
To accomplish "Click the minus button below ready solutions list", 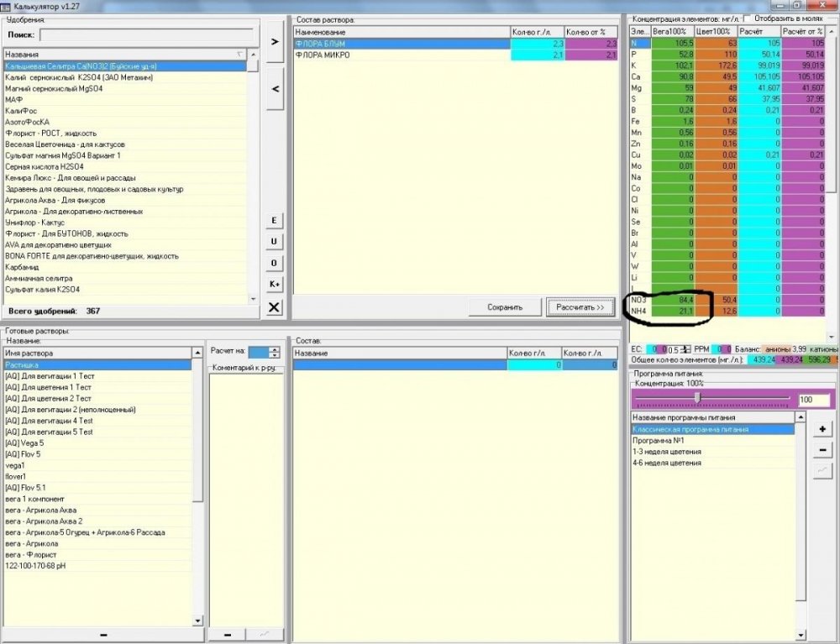I will point(103,635).
